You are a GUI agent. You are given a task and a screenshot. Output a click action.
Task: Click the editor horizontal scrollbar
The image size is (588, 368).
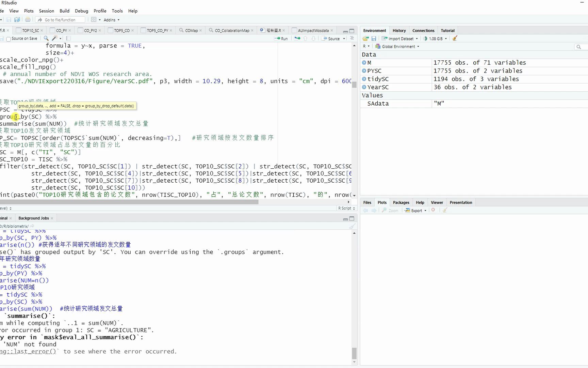point(129,202)
